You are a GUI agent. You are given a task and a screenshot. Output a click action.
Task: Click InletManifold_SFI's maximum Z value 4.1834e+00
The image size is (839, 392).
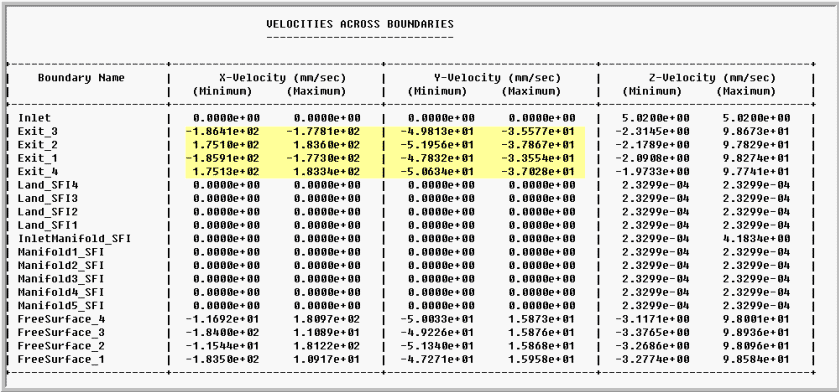[757, 239]
